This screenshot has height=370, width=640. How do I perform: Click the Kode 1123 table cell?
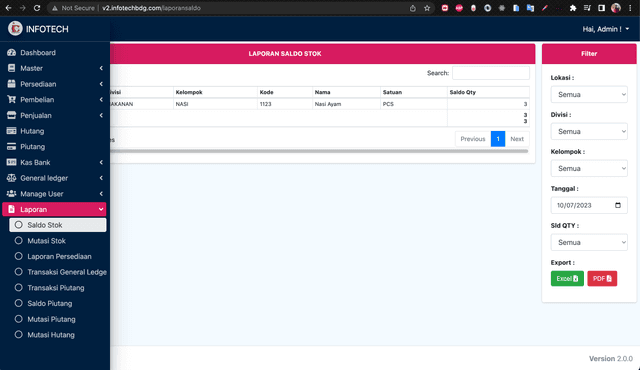pos(285,104)
